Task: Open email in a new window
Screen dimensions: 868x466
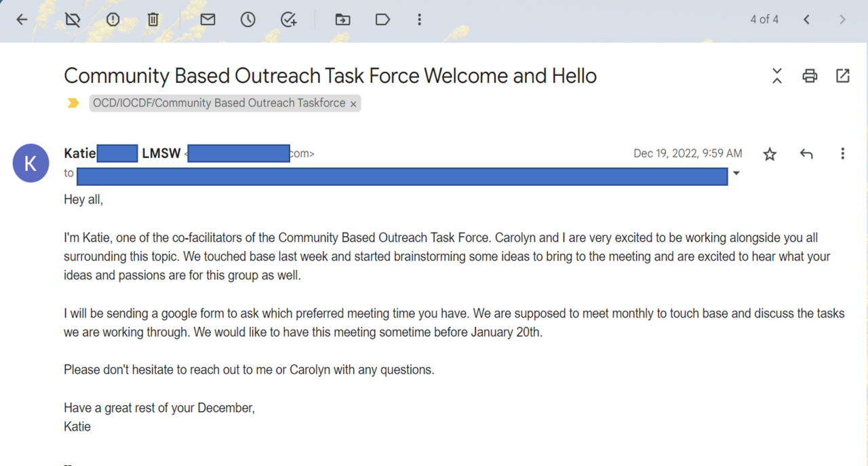Action: pyautogui.click(x=842, y=76)
